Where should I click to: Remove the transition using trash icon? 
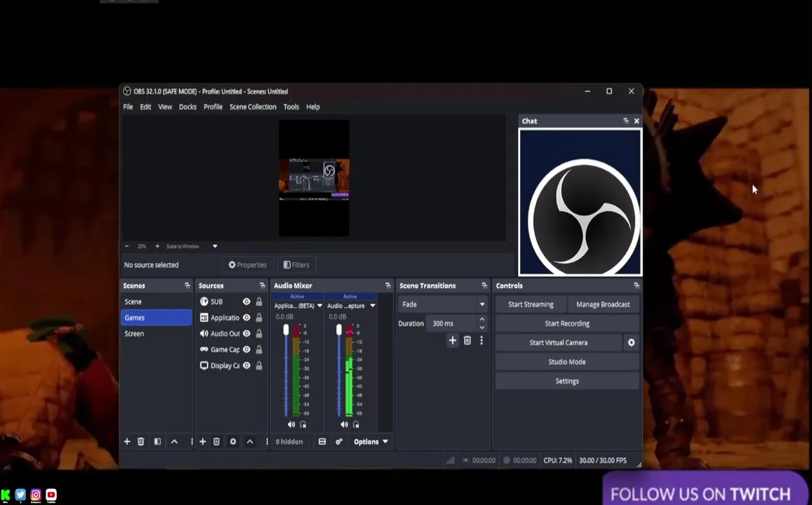tap(467, 340)
